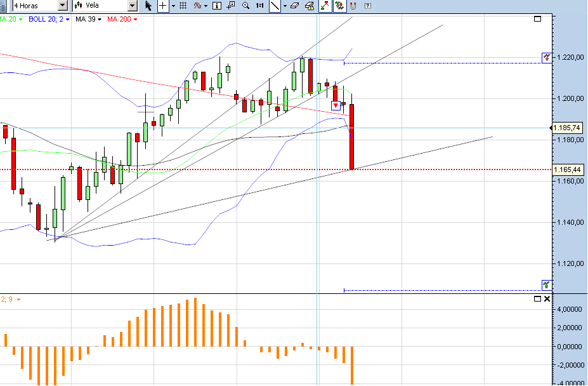The width and height of the screenshot is (588, 386).
Task: Click the eraser with warning icon
Action: coord(310,6)
